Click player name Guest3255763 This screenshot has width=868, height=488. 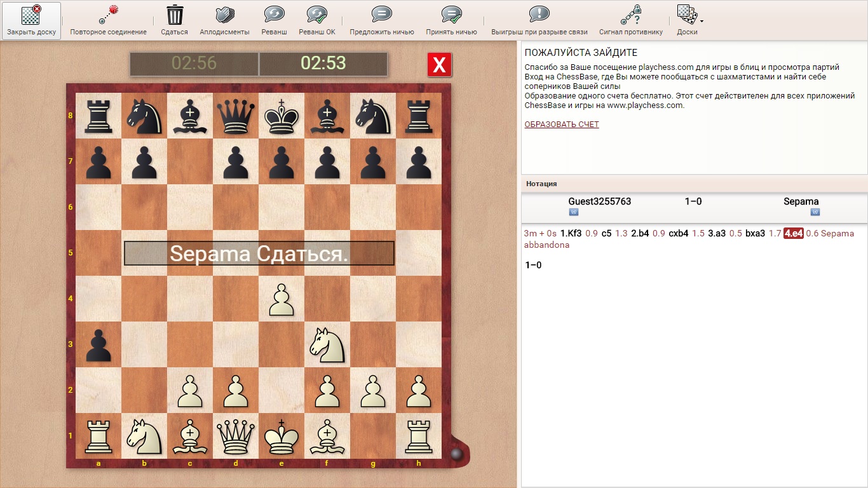pyautogui.click(x=599, y=201)
